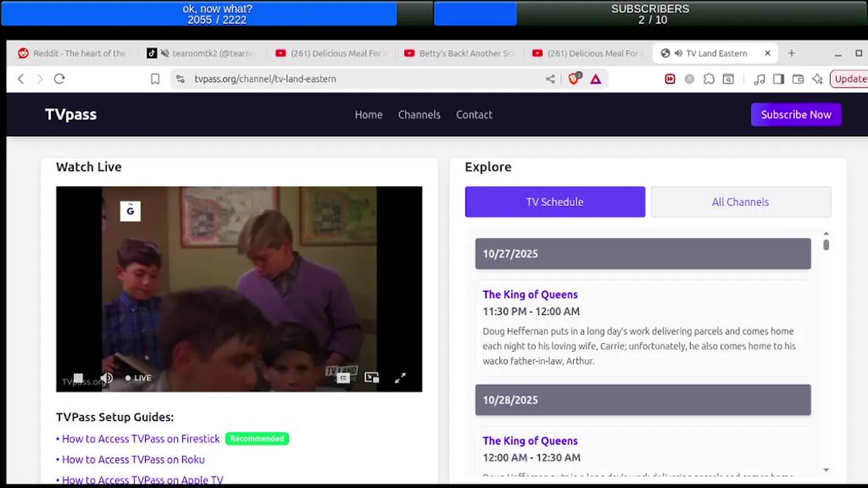Go back using the browser back arrow
868x488 pixels.
21,79
